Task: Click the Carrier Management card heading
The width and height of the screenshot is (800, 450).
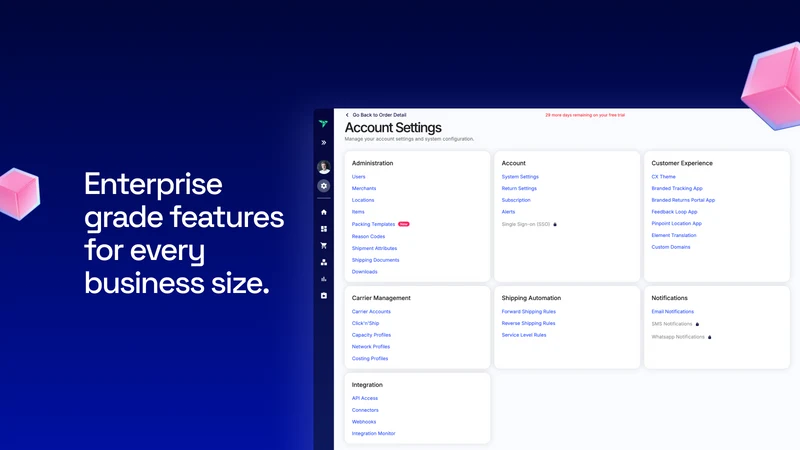Action: coord(381,298)
